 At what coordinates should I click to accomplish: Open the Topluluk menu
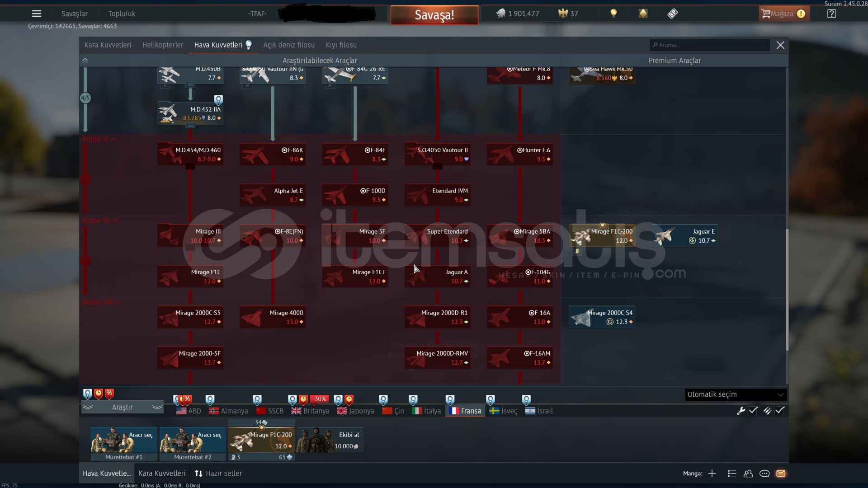click(122, 14)
